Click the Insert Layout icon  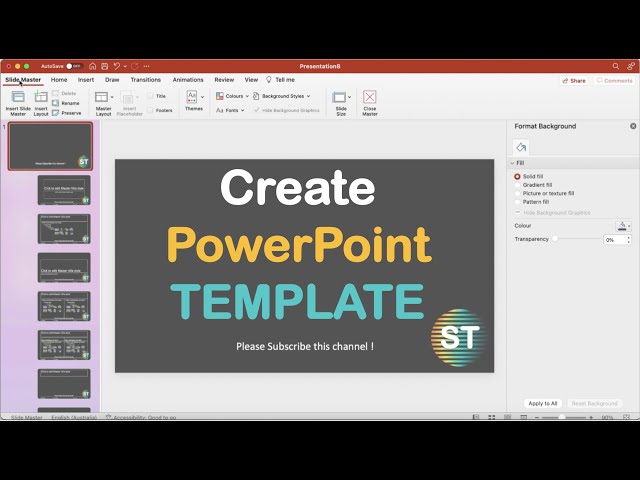(41, 97)
